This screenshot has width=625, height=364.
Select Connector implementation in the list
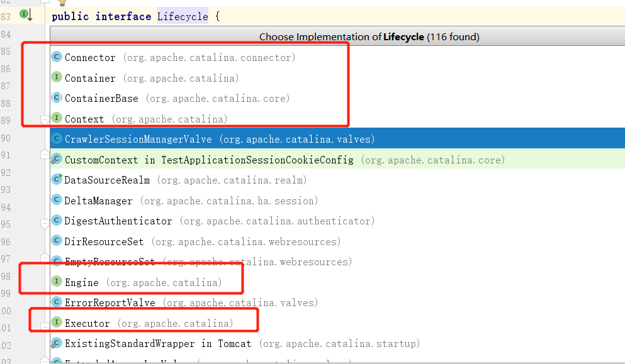337,57
